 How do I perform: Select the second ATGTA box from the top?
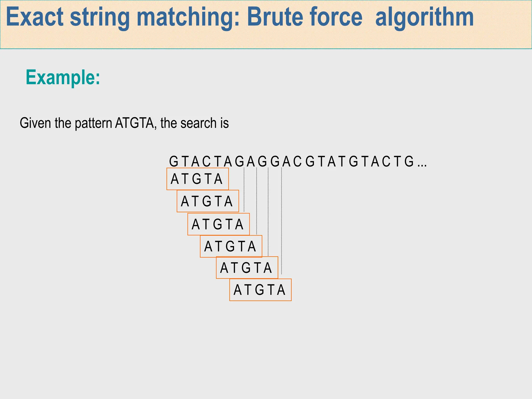click(208, 201)
